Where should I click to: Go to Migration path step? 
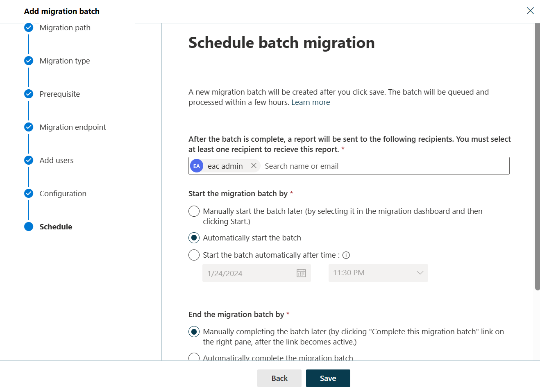pos(65,27)
